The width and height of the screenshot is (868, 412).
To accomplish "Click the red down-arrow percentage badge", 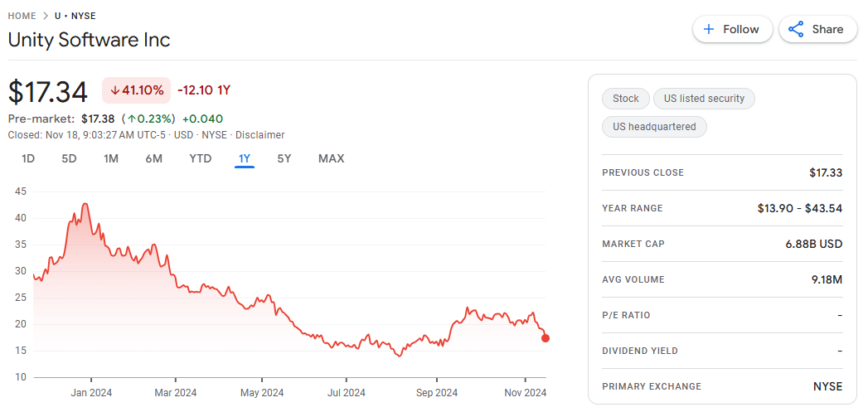I will 136,90.
